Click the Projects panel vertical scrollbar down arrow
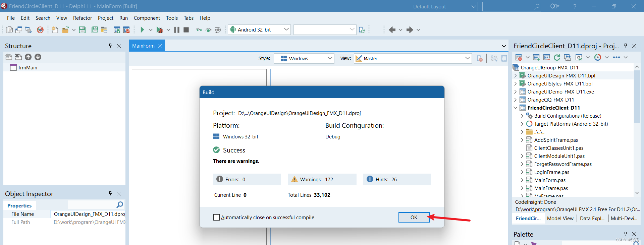644x245 pixels. coord(637,193)
